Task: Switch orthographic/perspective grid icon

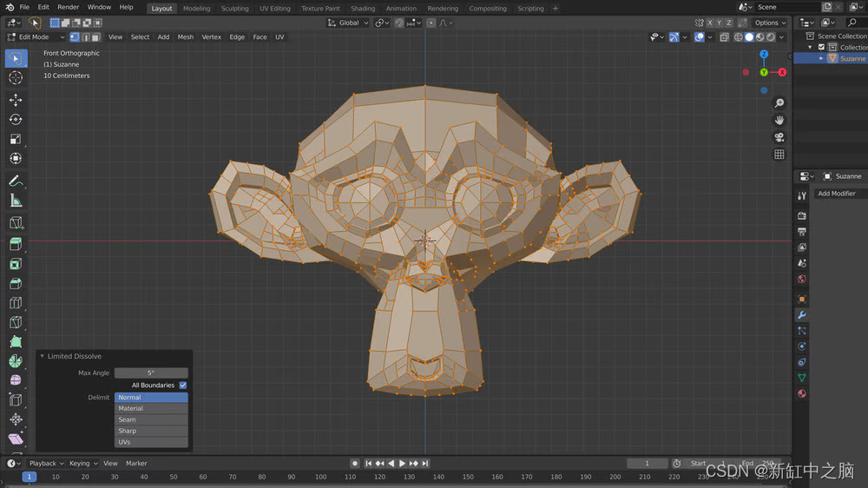Action: tap(779, 155)
